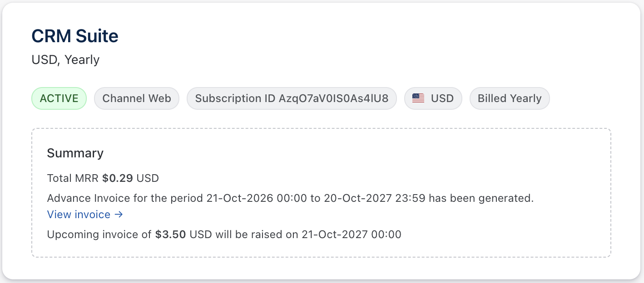
Task: Click the US flag icon
Action: point(418,98)
